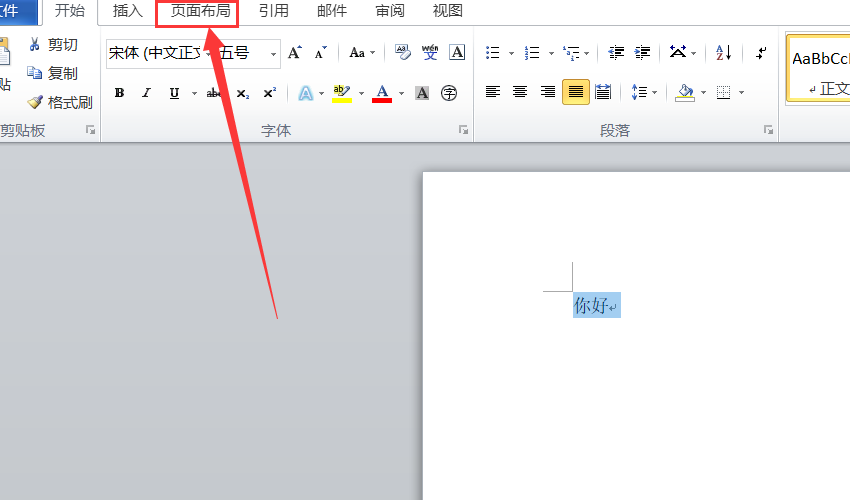Open the 页面布局 (Page Layout) tab

point(200,10)
